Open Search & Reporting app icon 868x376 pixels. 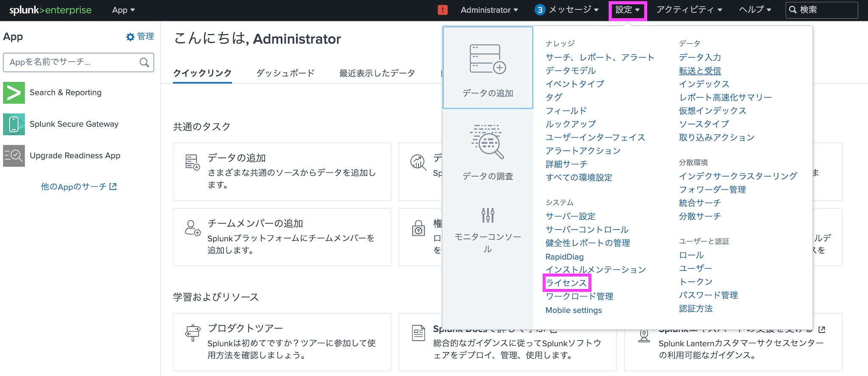point(14,93)
